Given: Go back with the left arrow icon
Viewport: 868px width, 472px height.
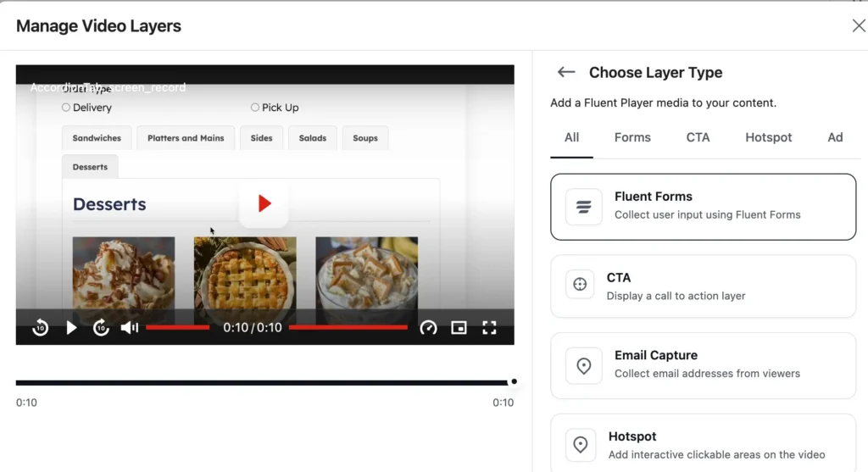Looking at the screenshot, I should tap(565, 72).
